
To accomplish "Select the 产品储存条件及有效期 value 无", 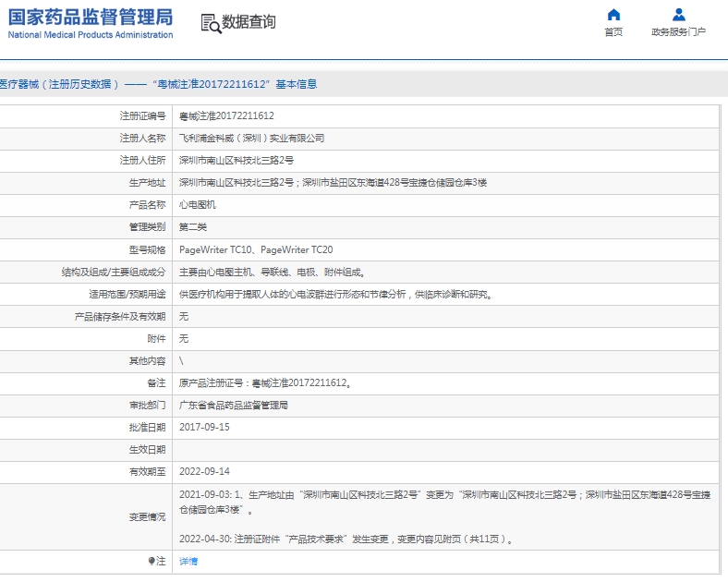I will point(184,317).
